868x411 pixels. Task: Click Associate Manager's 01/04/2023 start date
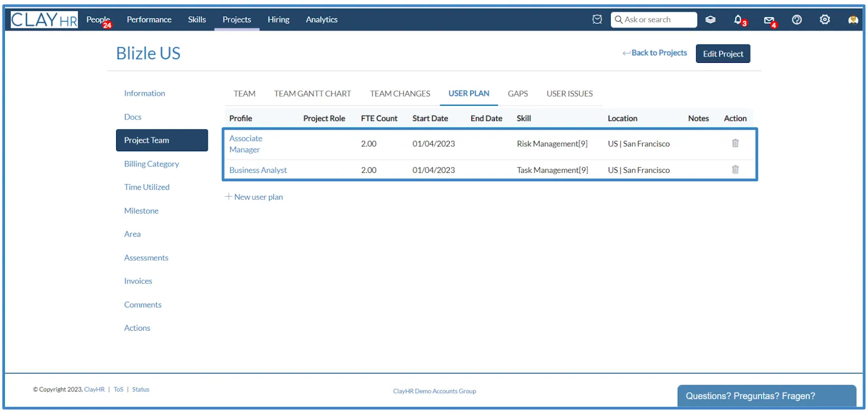433,144
